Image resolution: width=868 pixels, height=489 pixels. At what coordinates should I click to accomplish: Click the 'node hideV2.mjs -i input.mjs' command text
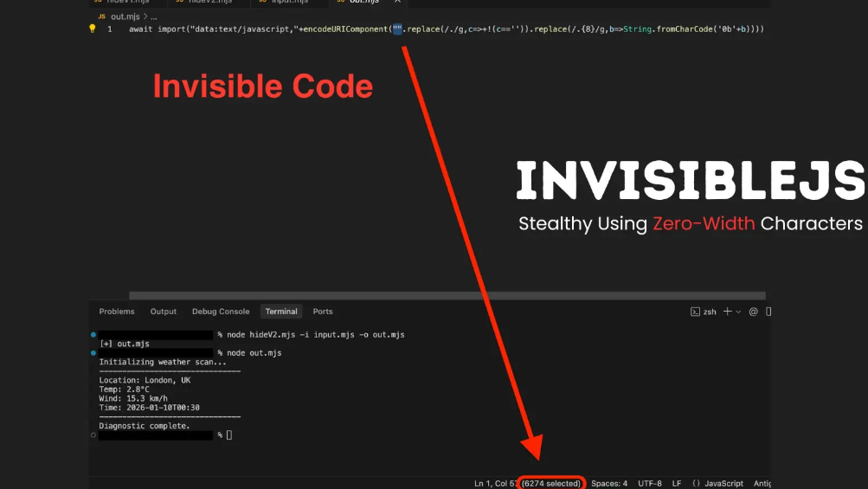pyautogui.click(x=291, y=335)
